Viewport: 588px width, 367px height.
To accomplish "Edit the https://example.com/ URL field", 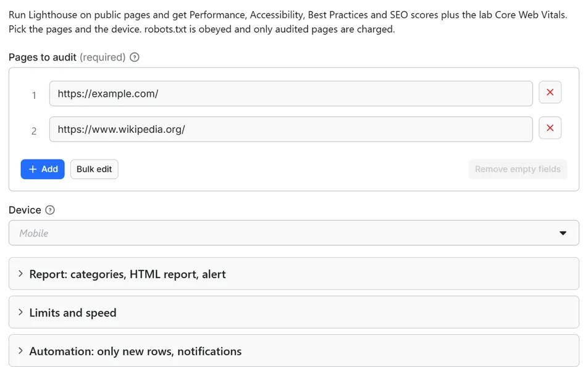I will 291,93.
